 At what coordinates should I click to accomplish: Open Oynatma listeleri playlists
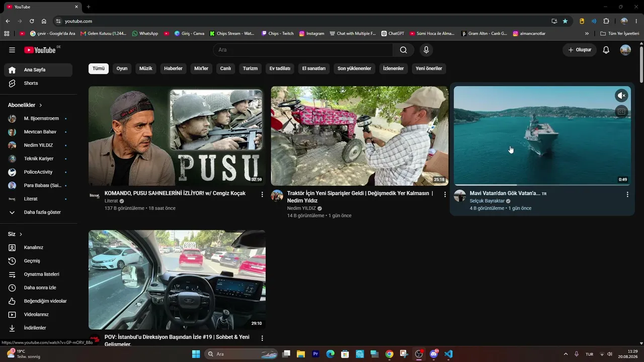pos(38,275)
